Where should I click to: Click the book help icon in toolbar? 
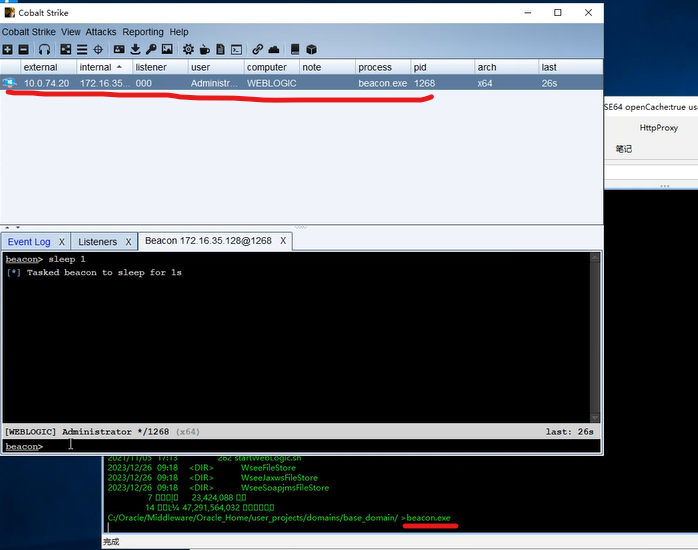tap(295, 49)
